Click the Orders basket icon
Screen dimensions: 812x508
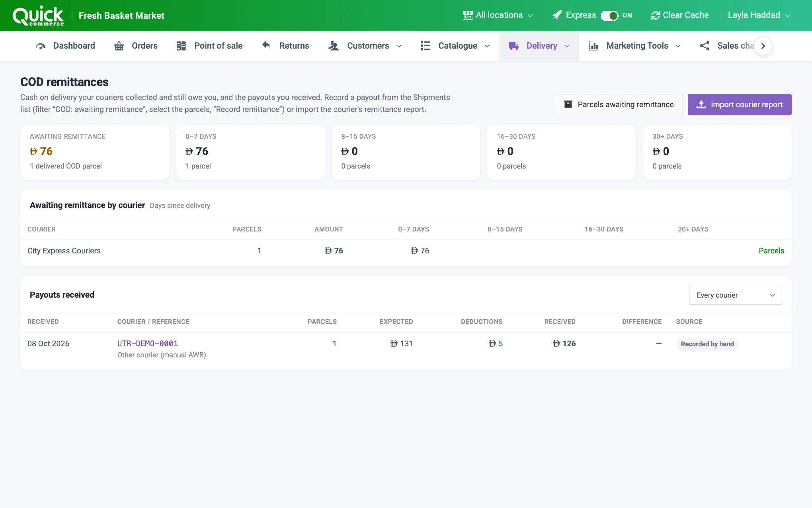point(119,46)
